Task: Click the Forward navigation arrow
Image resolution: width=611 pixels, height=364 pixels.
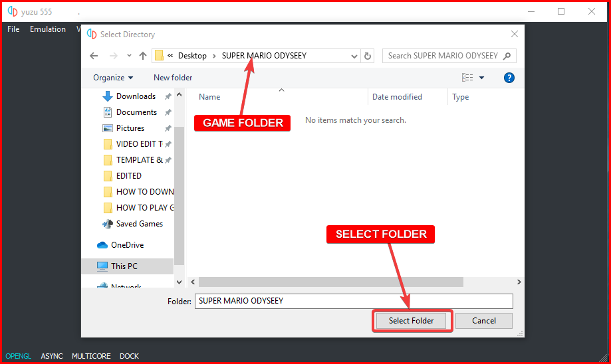Action: tap(114, 56)
